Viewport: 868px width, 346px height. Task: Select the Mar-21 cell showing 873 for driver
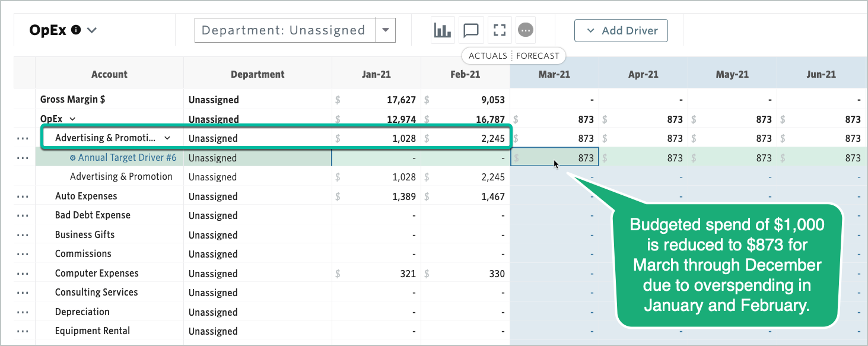coord(554,158)
